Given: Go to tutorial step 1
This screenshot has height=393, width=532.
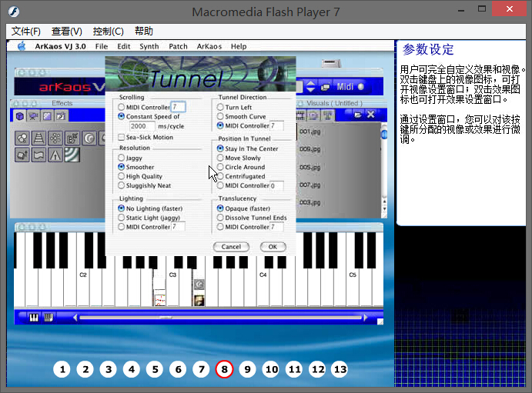Looking at the screenshot, I should [62, 369].
